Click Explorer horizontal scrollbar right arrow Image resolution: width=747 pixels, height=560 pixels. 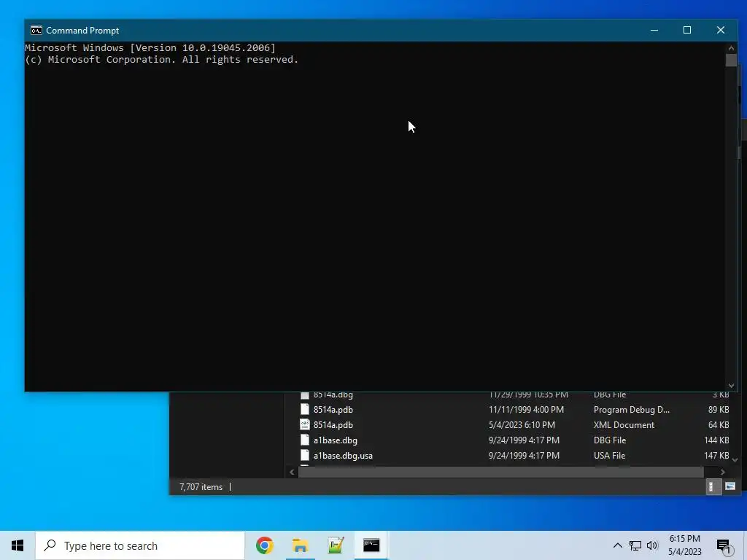(x=723, y=472)
